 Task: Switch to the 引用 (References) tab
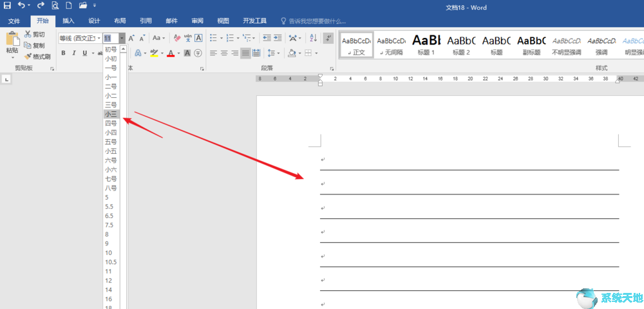pos(146,21)
